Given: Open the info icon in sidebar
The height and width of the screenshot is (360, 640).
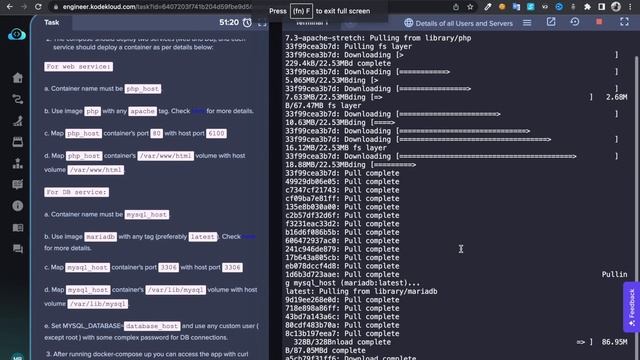Looking at the screenshot, I should coord(18,206).
